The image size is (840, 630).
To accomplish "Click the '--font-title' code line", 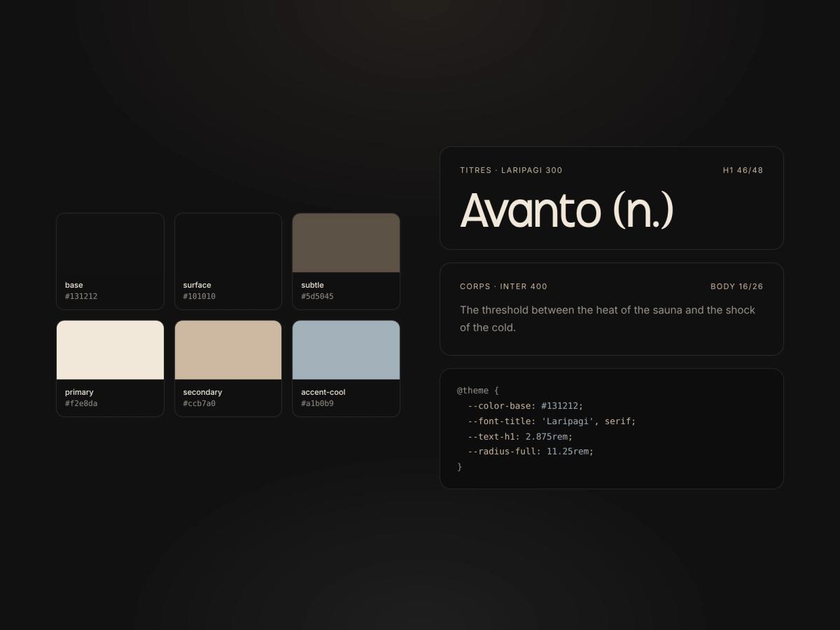I will click(x=552, y=421).
